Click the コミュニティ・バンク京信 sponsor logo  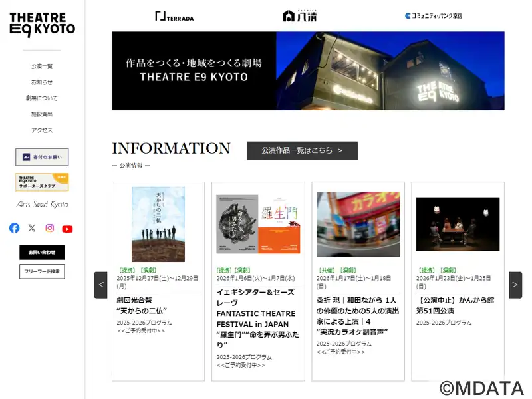tap(434, 15)
